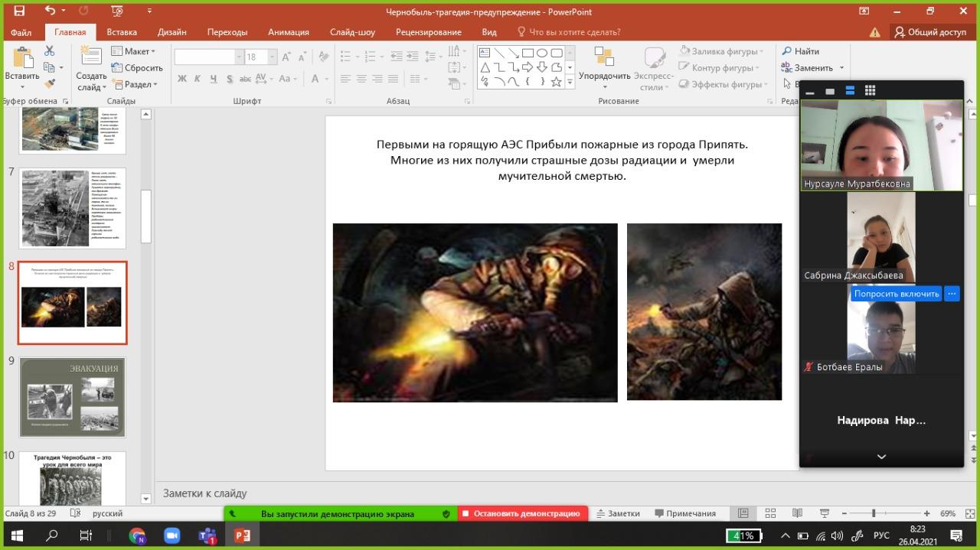Click the Save icon in title bar
The image size is (980, 550).
[x=19, y=11]
